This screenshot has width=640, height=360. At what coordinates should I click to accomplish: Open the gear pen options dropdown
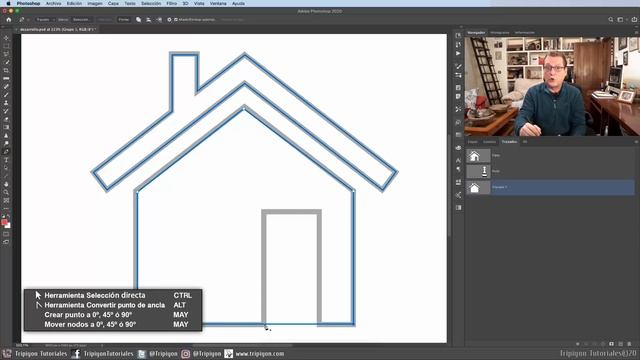coord(169,20)
